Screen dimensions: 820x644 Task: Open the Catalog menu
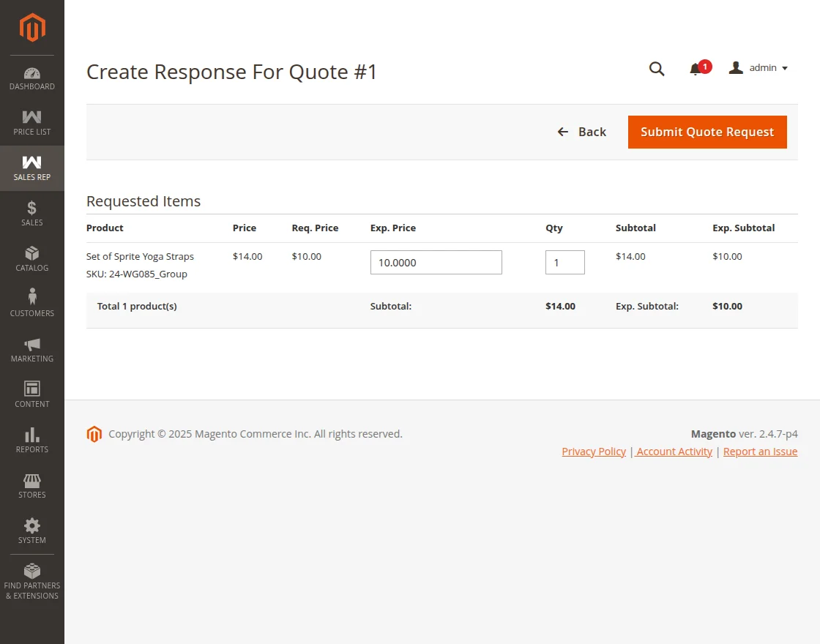pos(32,258)
